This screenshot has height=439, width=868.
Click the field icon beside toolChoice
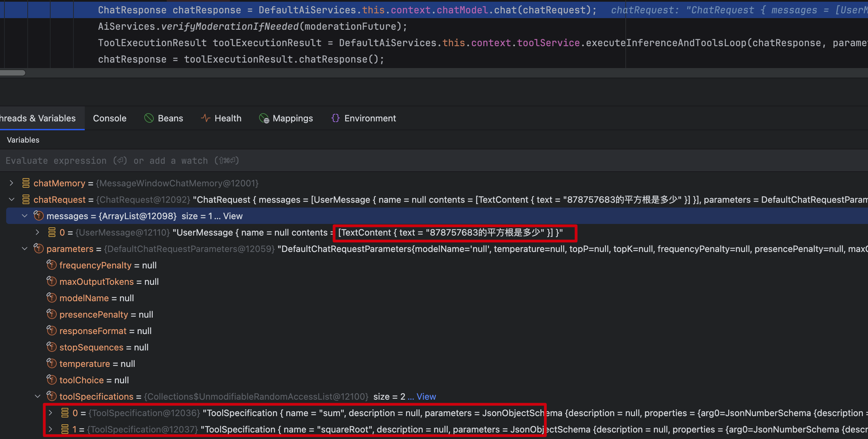(x=51, y=380)
